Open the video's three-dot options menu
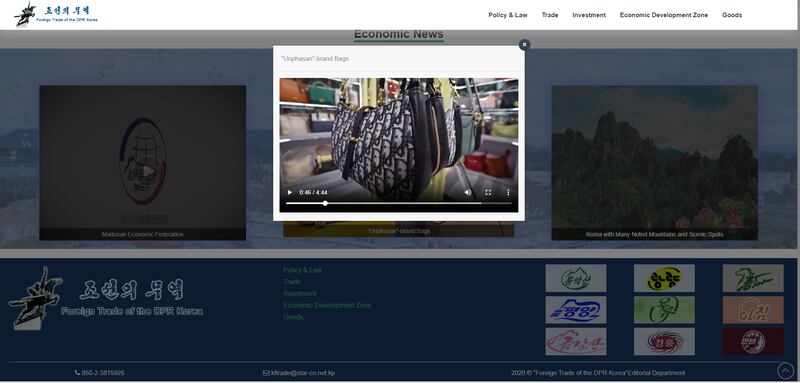The image size is (800, 383). coord(508,192)
